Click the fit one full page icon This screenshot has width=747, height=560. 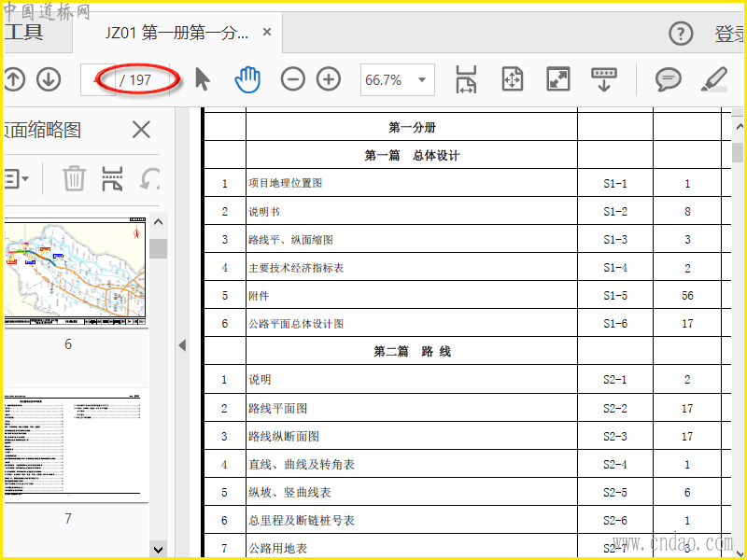click(513, 79)
